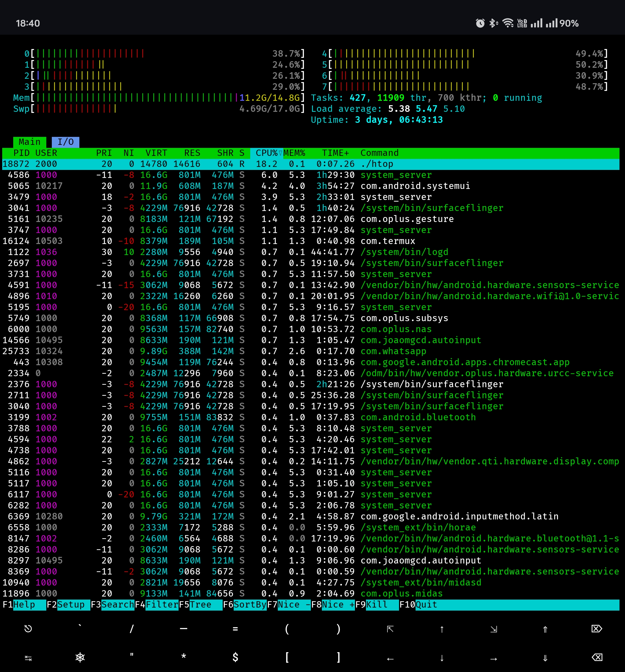Screen dimensions: 625x672
Task: Sort by CPU% column header
Action: [x=266, y=153]
